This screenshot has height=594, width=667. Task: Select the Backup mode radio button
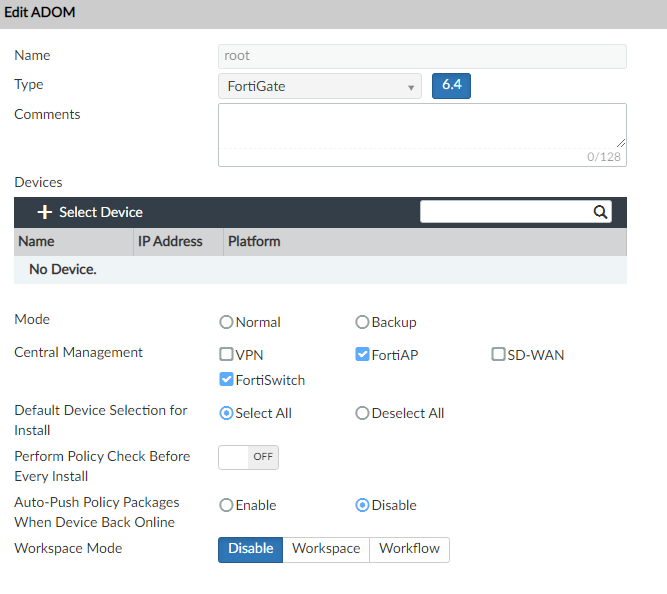(363, 322)
